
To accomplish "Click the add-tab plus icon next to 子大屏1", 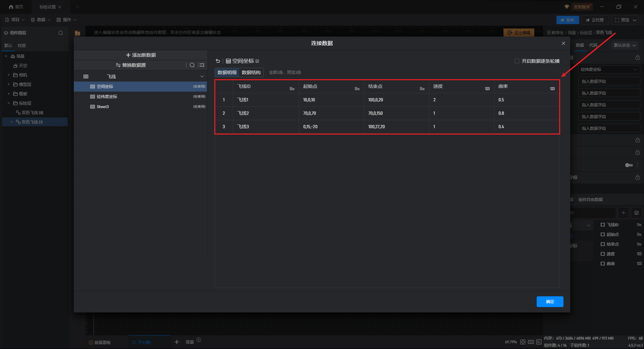I will point(177,342).
